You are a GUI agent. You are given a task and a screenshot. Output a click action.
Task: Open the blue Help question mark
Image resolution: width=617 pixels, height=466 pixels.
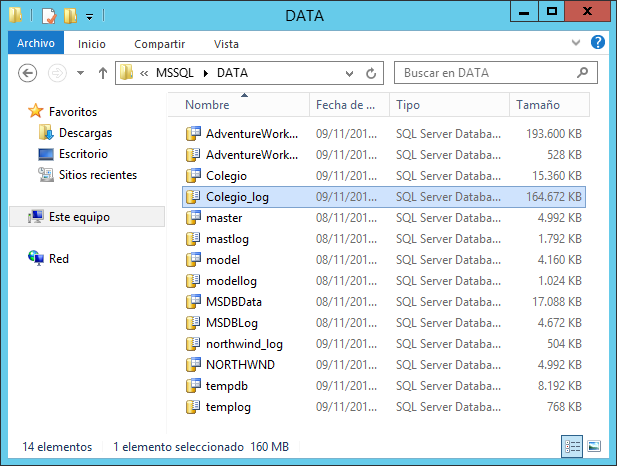coord(598,42)
